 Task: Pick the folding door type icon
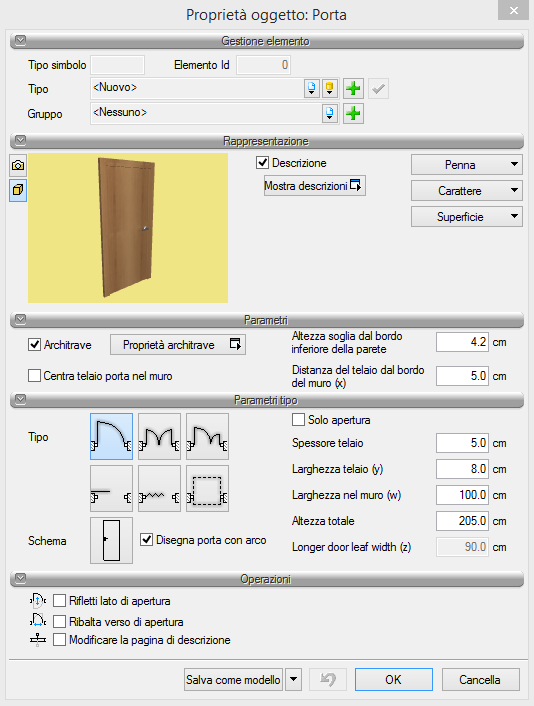pos(159,489)
